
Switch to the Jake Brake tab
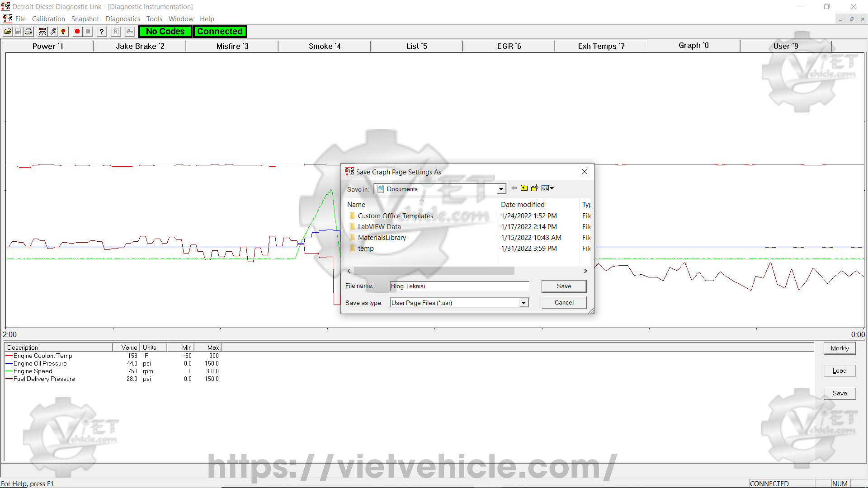(140, 46)
